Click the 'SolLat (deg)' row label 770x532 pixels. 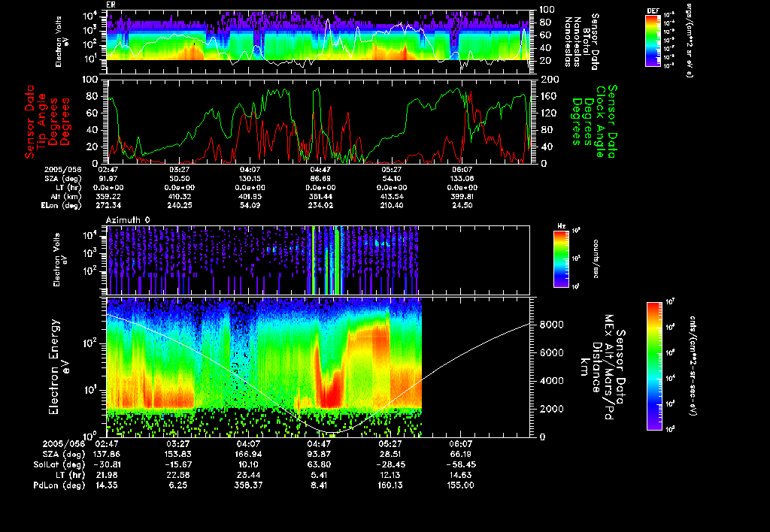pyautogui.click(x=59, y=464)
